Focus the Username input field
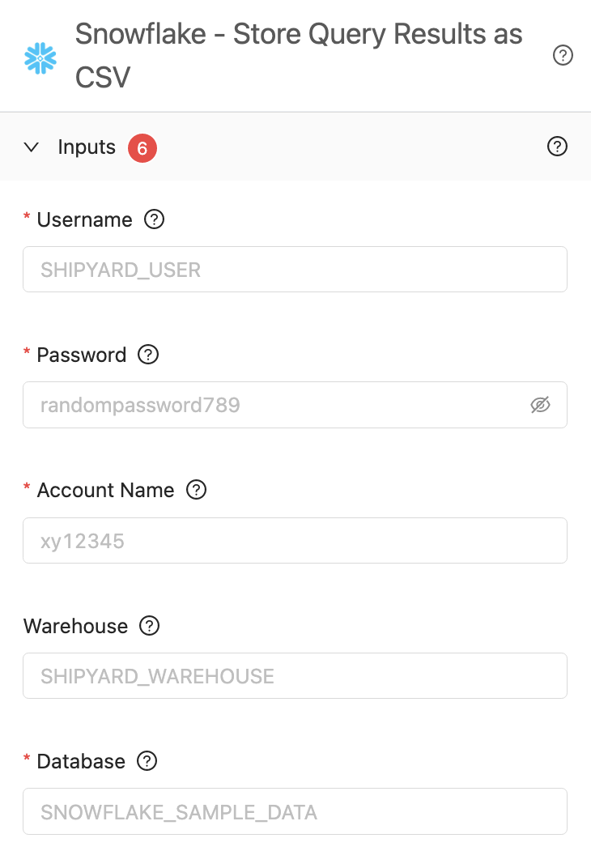The image size is (591, 868). [295, 270]
